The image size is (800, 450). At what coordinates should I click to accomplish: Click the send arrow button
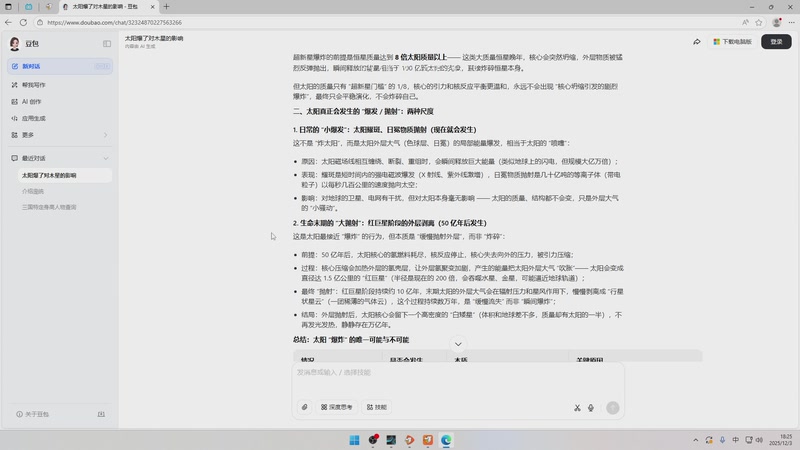click(613, 408)
